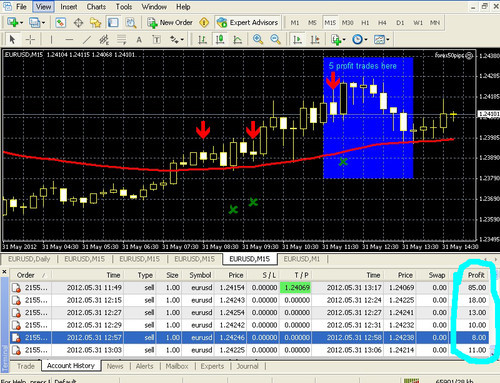The image size is (500, 383).
Task: Open the Strategy Tester magnifier icon
Action: [x=131, y=23]
